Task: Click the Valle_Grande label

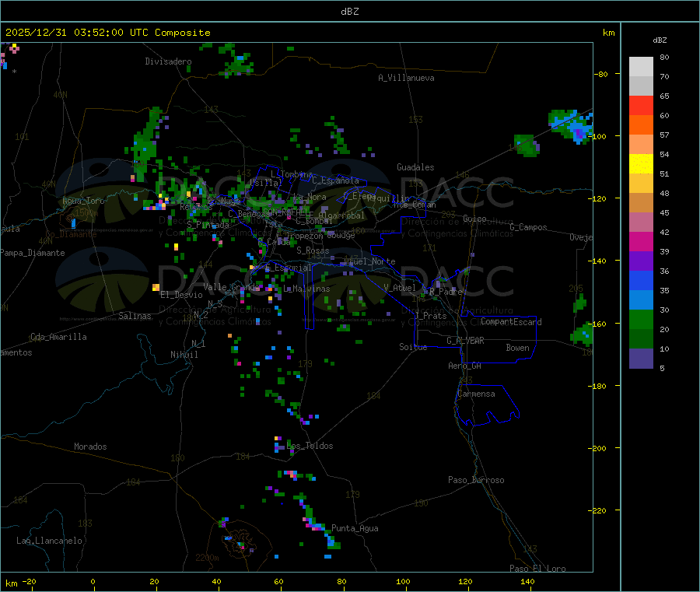Action: 232,286
